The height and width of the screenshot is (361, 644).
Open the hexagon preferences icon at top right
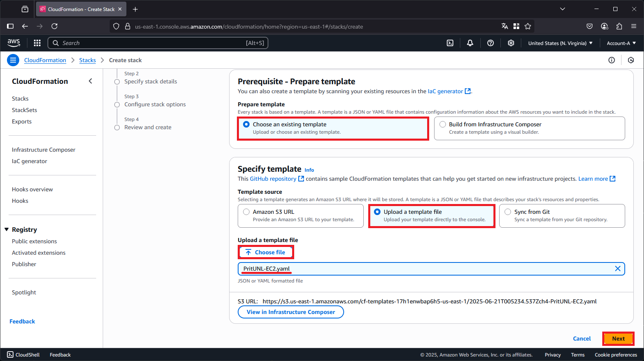pos(631,60)
